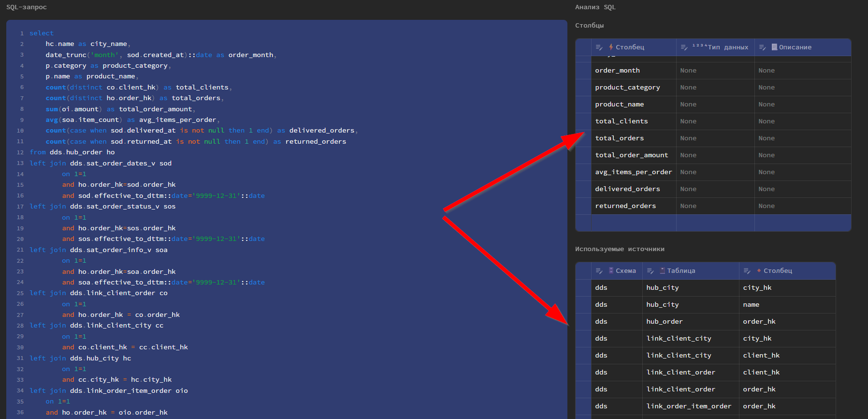Click the edit icon beside Столбец in Столбцы table header
The width and height of the screenshot is (868, 419).
coord(599,47)
